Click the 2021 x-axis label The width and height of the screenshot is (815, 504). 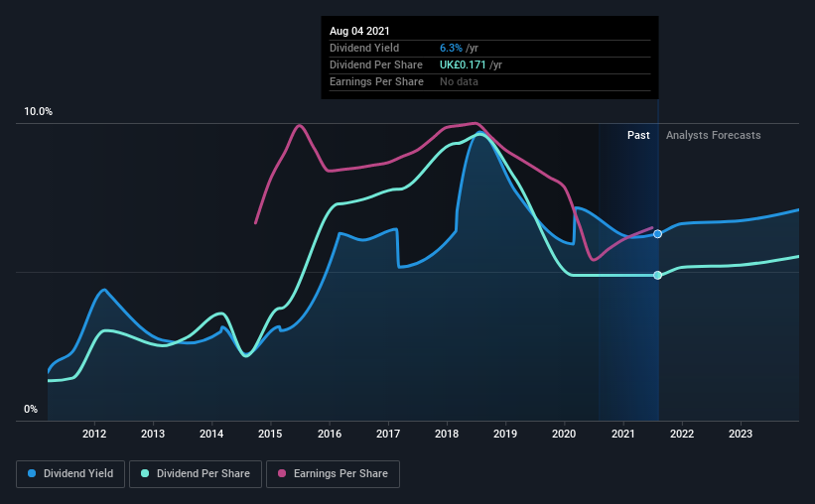point(623,434)
